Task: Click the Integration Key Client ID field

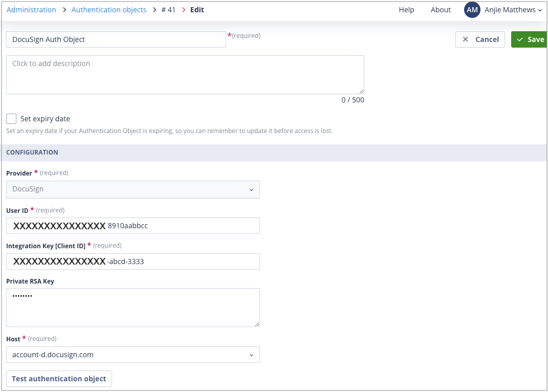Action: [133, 262]
